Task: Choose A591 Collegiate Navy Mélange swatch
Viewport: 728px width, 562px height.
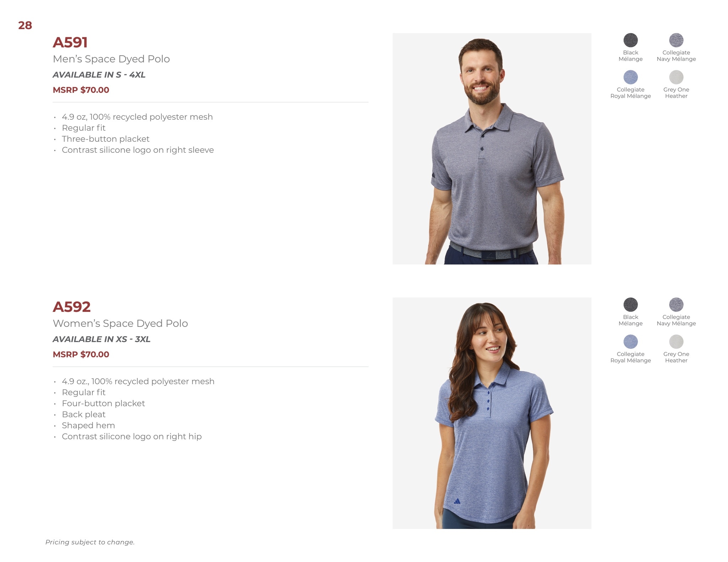Action: pyautogui.click(x=676, y=40)
